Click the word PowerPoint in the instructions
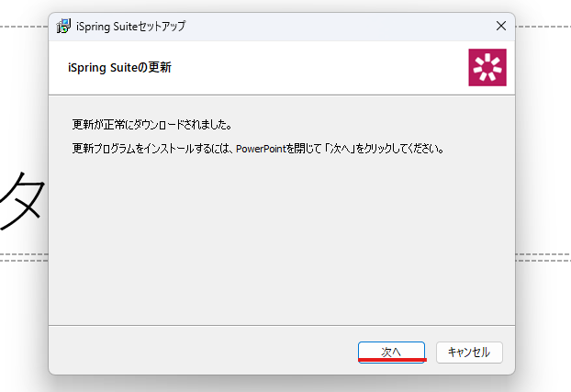Viewport: 571px width, 392px height. coord(261,149)
